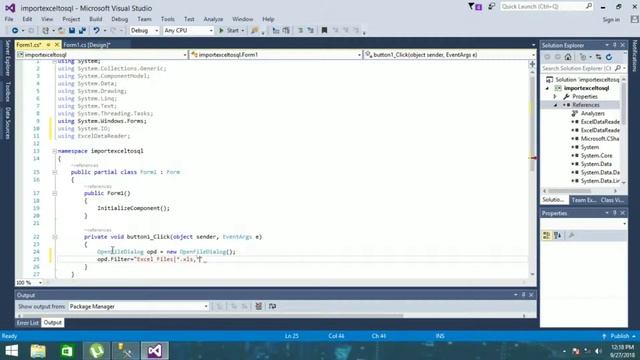
Task: Switch to the Error List tab
Action: coord(28,323)
